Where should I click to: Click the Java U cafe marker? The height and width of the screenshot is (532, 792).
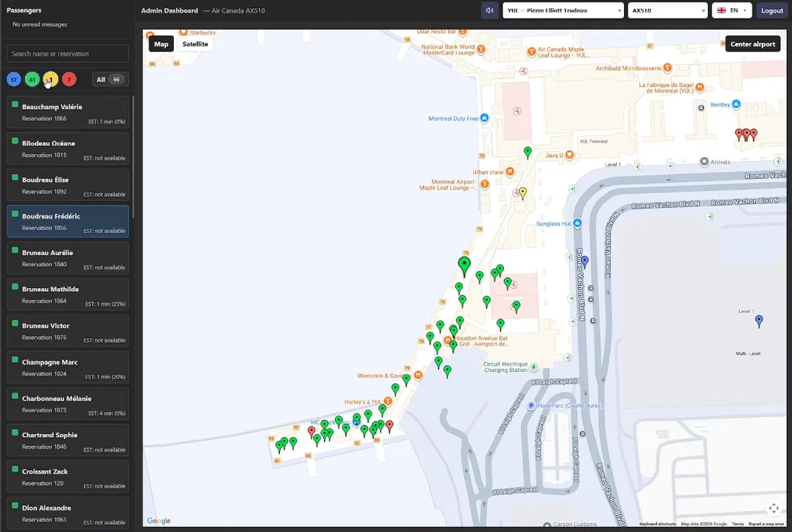tap(570, 155)
